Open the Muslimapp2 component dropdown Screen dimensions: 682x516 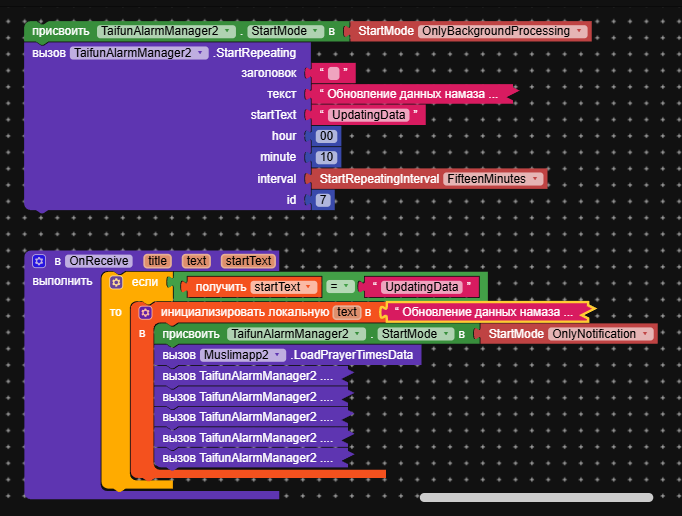coord(279,355)
